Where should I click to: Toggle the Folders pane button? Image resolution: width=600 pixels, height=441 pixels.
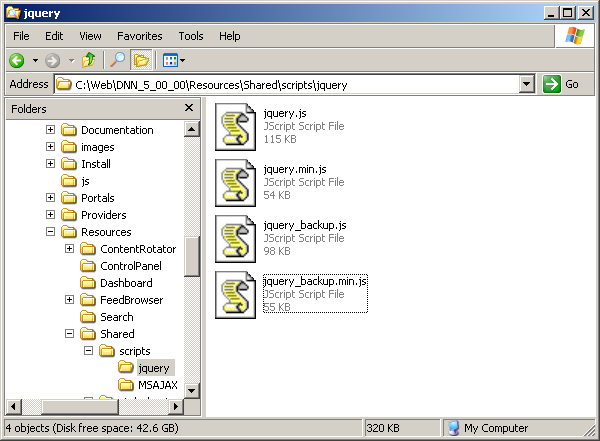pyautogui.click(x=141, y=60)
